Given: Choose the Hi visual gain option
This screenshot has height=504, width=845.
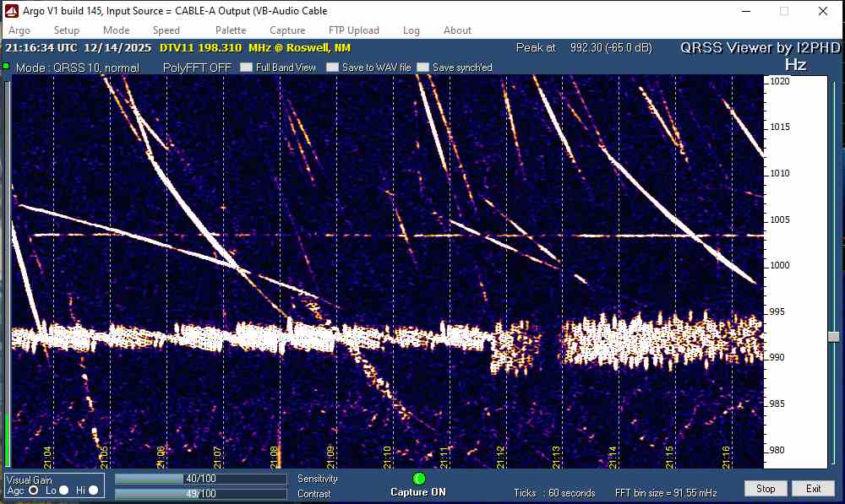Looking at the screenshot, I should pos(93,490).
